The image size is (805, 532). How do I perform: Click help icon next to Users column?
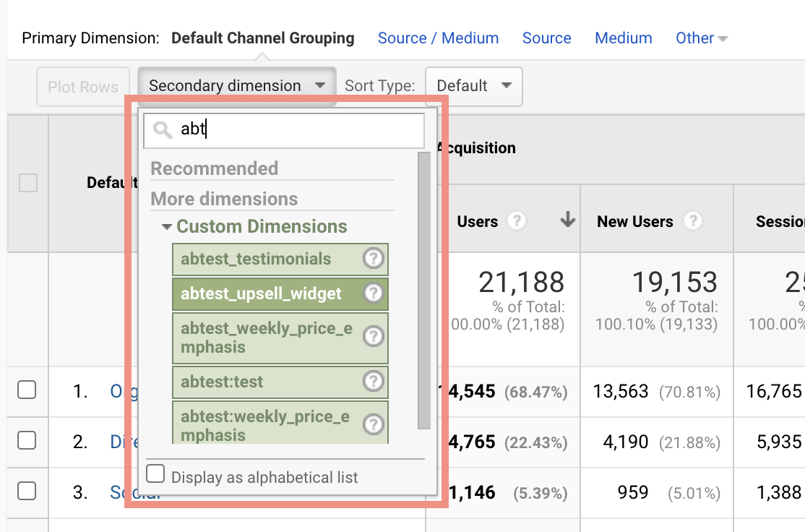pyautogui.click(x=516, y=221)
